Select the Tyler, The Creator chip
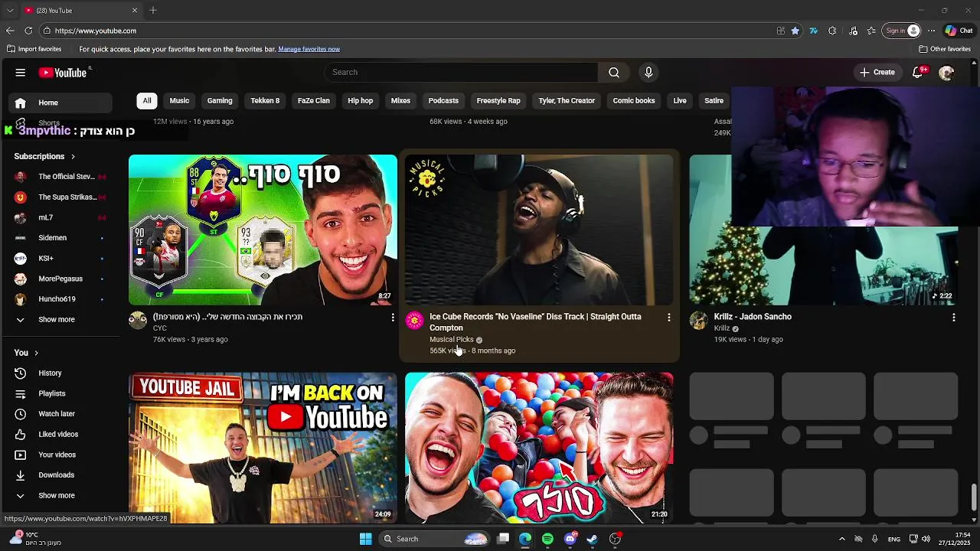980x551 pixels. pos(567,100)
